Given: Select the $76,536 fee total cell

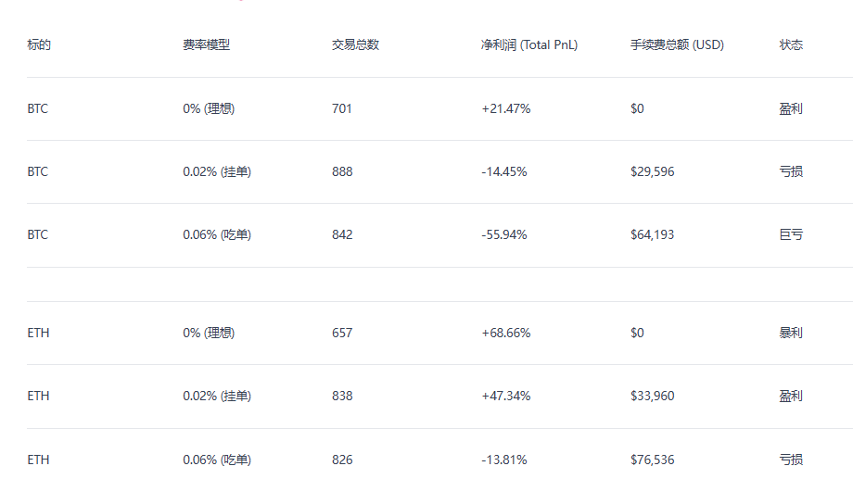Looking at the screenshot, I should coord(652,460).
